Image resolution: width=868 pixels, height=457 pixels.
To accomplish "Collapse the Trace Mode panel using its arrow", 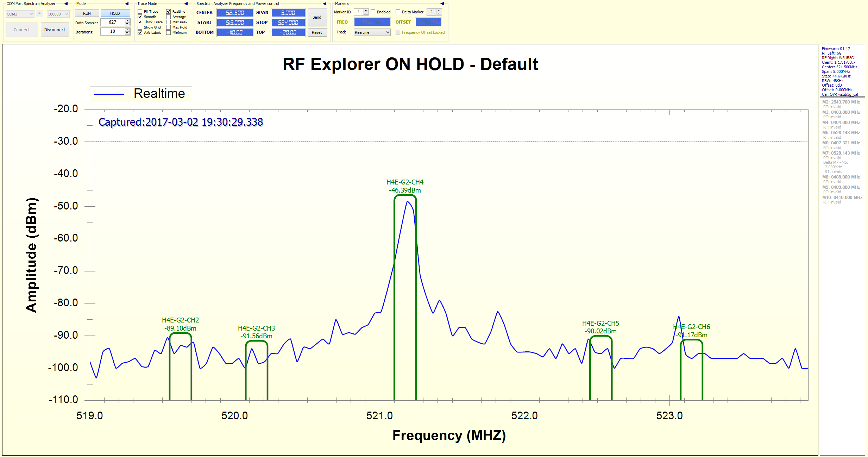I will pyautogui.click(x=186, y=4).
